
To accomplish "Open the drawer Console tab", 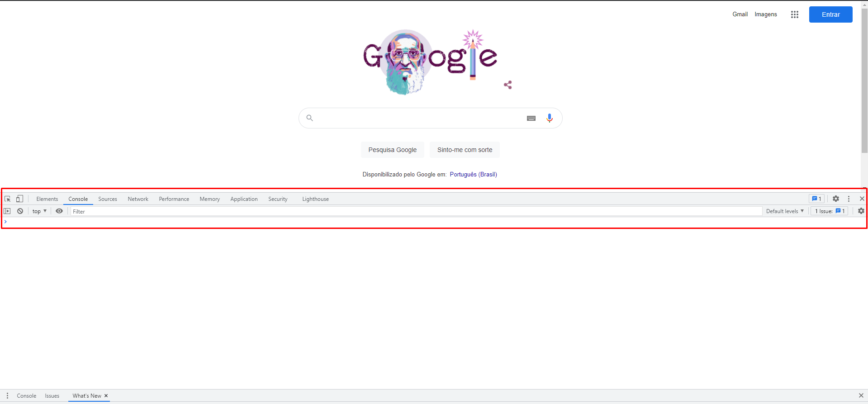I will pos(27,395).
